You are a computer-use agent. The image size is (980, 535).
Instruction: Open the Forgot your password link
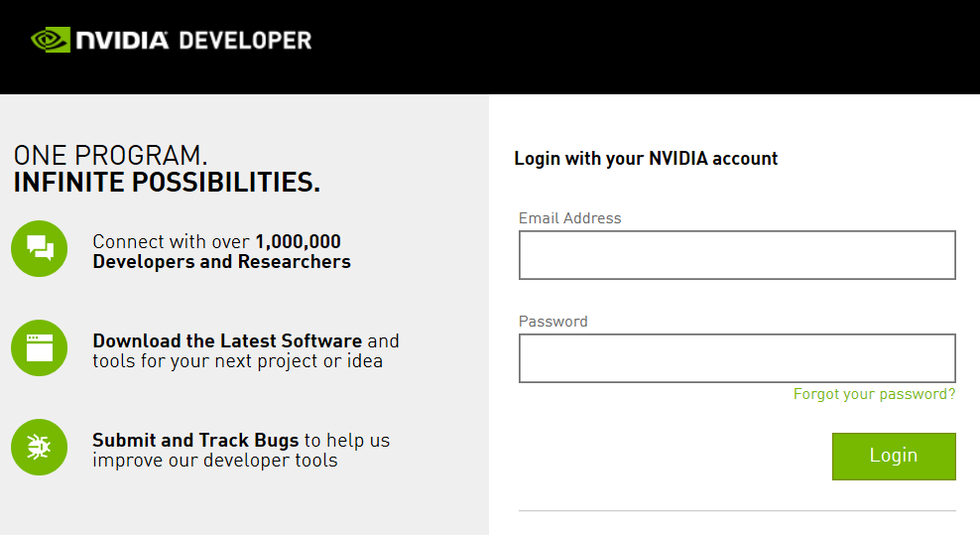tap(875, 394)
